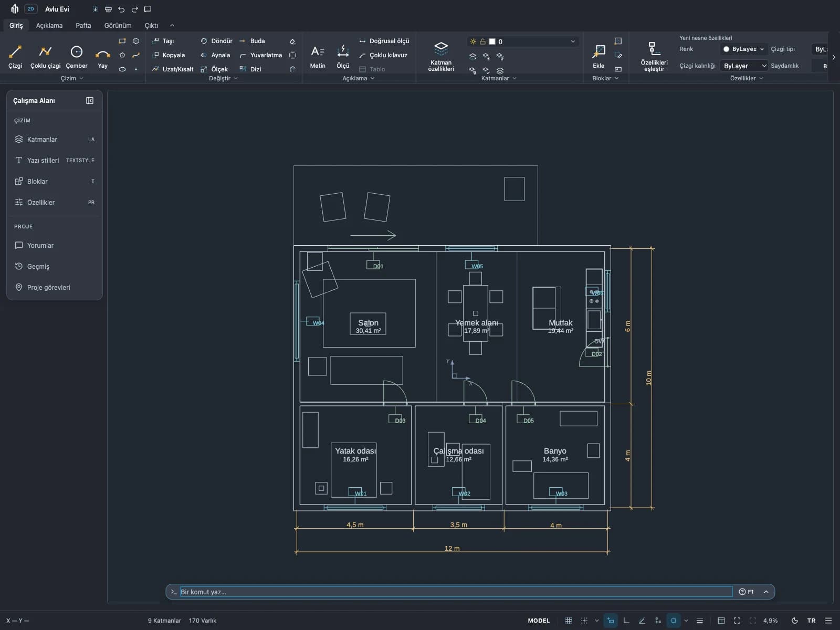This screenshot has width=840, height=630.
Task: Click Doğrusal ölçü linear dimension
Action: tap(384, 41)
